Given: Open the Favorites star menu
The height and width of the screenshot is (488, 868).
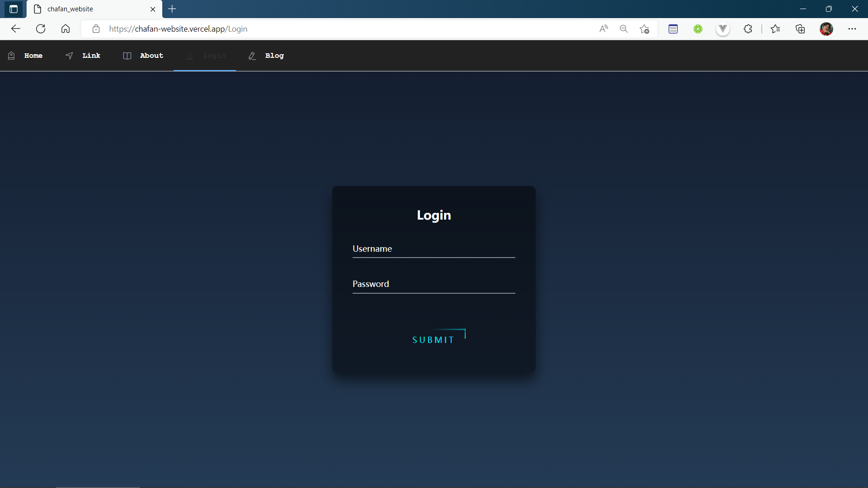Looking at the screenshot, I should (x=775, y=28).
